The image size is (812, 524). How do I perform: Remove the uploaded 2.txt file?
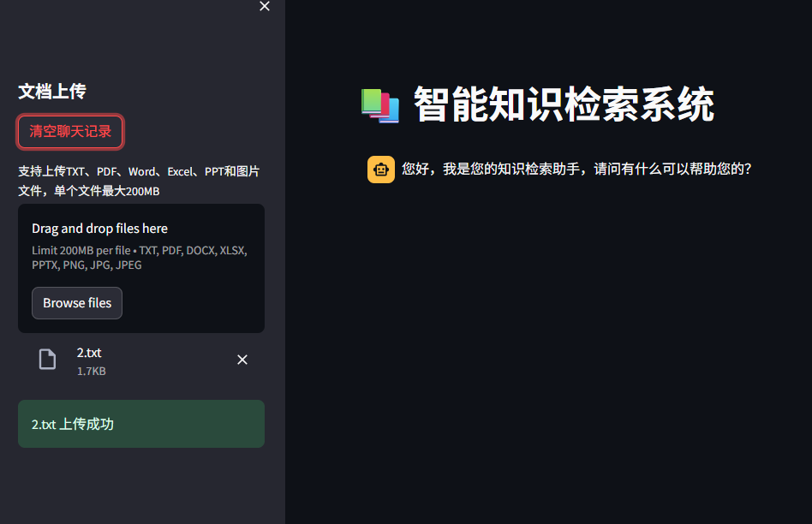pos(242,360)
